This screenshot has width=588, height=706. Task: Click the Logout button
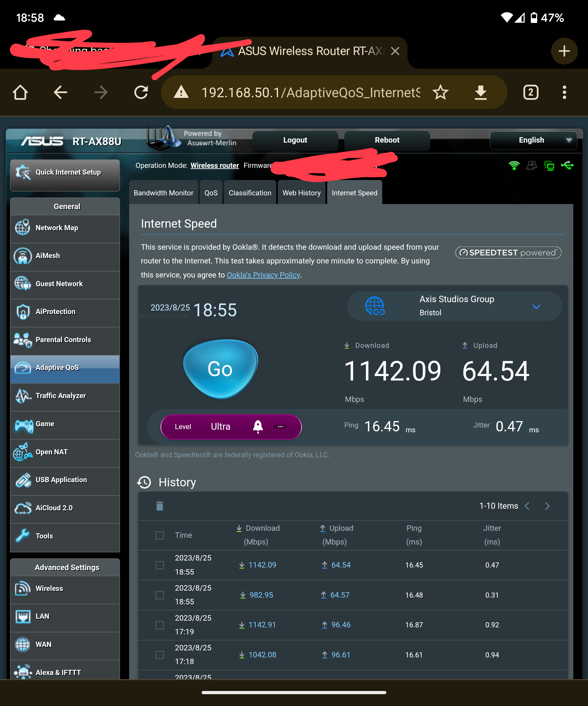tap(295, 140)
